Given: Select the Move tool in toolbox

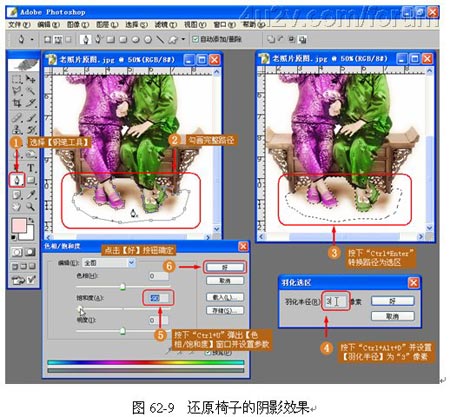Looking at the screenshot, I should click(x=31, y=79).
